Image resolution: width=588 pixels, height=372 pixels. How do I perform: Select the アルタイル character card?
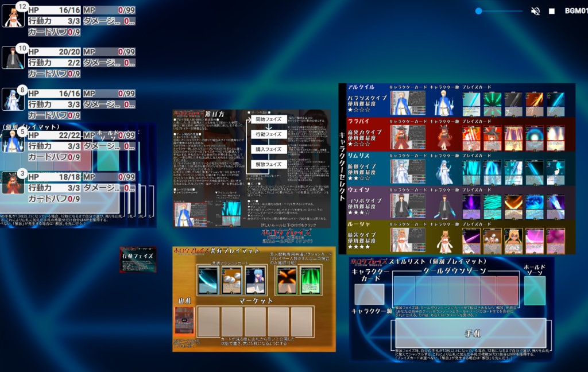[x=408, y=103]
